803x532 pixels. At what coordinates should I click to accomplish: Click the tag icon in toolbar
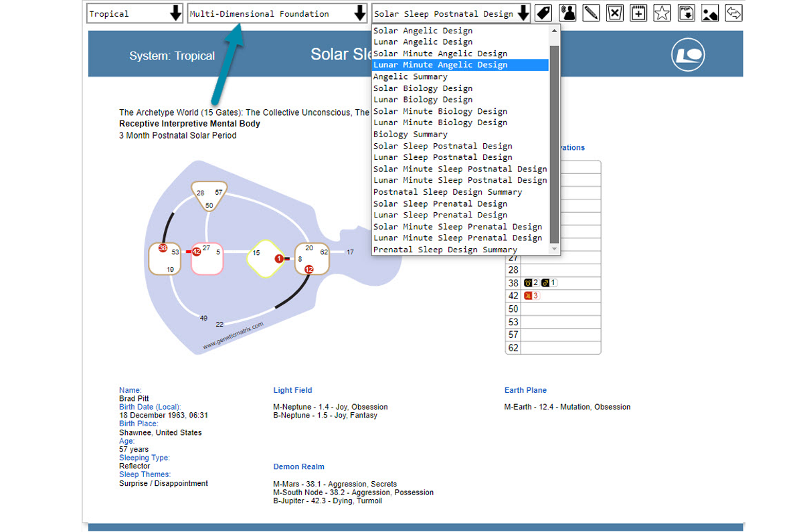pyautogui.click(x=543, y=13)
